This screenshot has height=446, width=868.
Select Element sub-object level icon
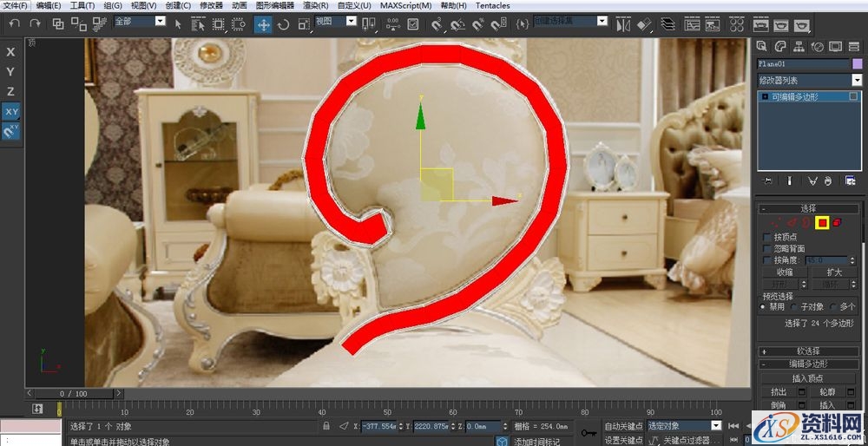837,222
